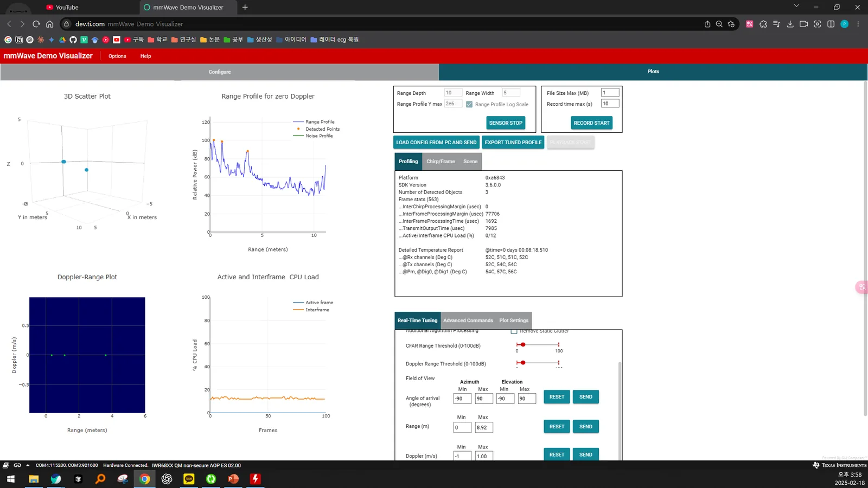Viewport: 868px width, 488px height.
Task: Click the link connection icon in the status bar
Action: pyautogui.click(x=17, y=465)
